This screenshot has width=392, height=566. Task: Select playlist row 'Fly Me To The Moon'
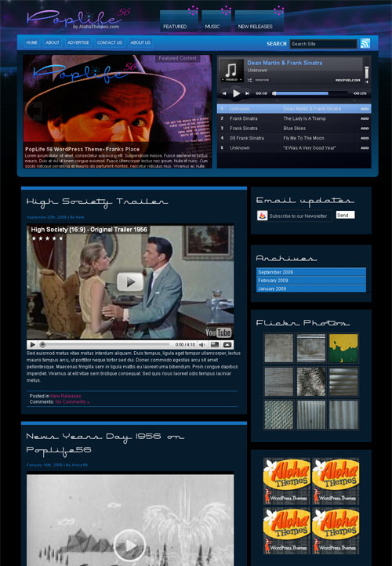point(294,138)
